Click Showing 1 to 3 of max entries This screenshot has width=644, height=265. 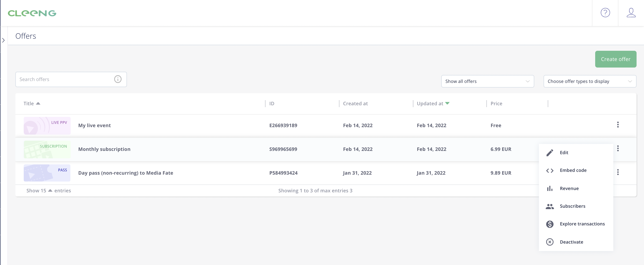click(315, 191)
